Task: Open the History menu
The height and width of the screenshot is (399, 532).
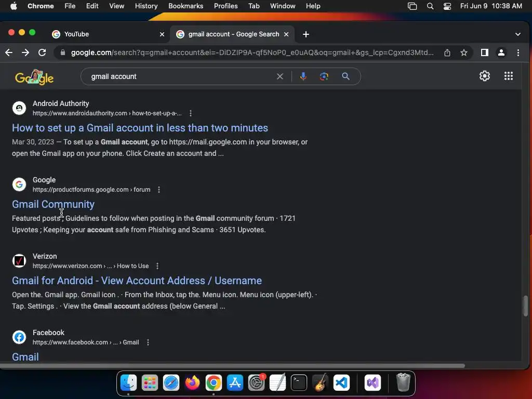Action: click(146, 6)
